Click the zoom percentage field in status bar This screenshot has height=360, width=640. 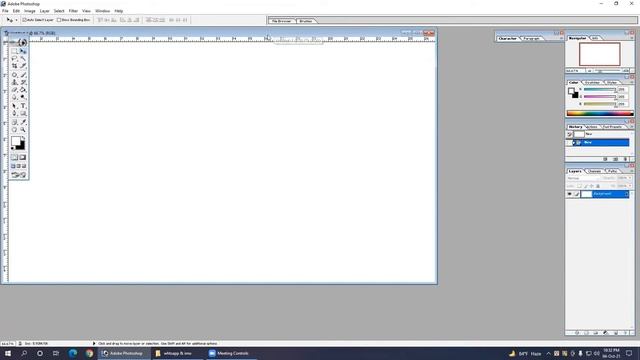(7, 344)
